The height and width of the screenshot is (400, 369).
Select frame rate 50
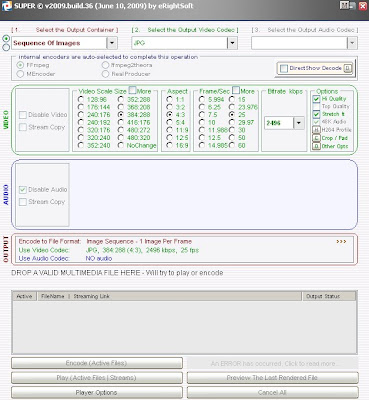point(232,138)
